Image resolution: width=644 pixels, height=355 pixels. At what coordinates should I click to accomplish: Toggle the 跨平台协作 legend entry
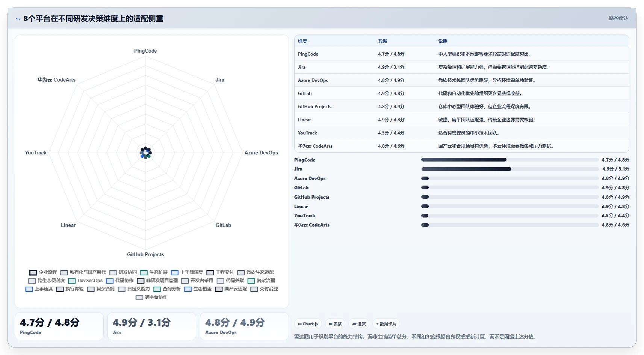[x=151, y=297]
